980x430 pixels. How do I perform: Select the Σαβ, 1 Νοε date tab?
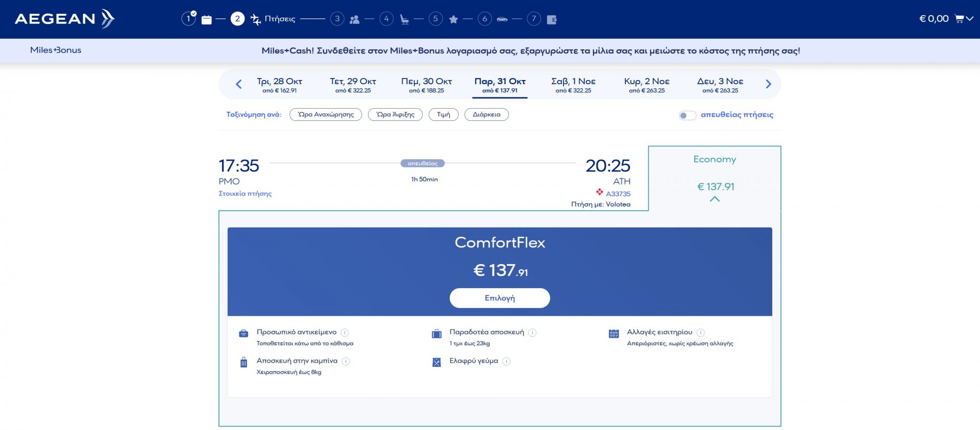[573, 85]
